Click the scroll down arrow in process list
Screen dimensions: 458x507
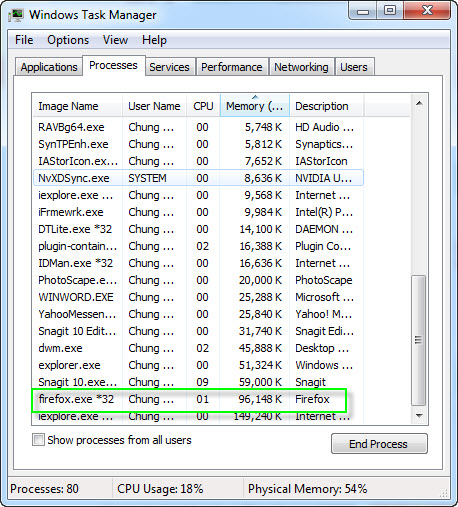coord(419,416)
